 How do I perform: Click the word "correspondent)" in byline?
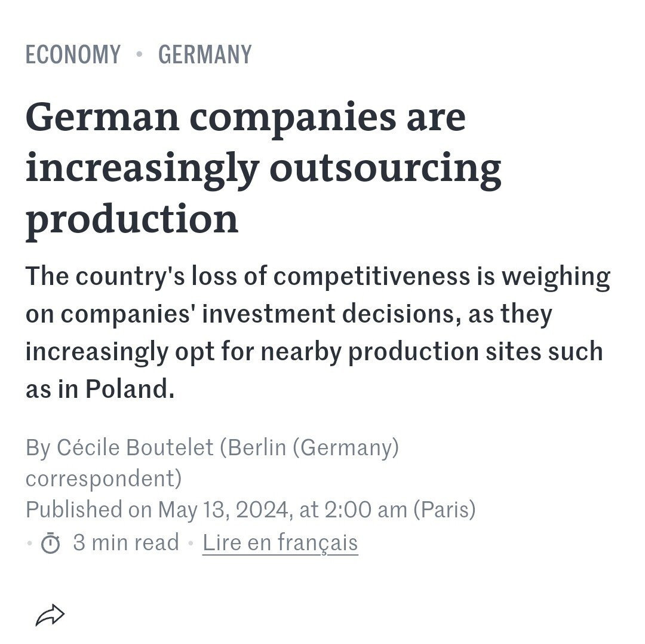click(104, 479)
